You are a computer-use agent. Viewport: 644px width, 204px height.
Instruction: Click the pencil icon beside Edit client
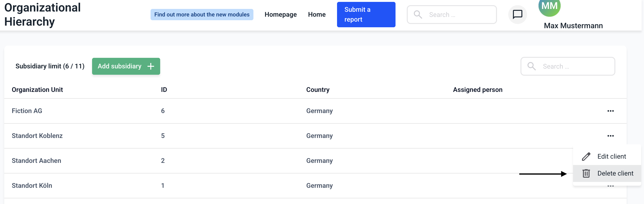[586, 157]
